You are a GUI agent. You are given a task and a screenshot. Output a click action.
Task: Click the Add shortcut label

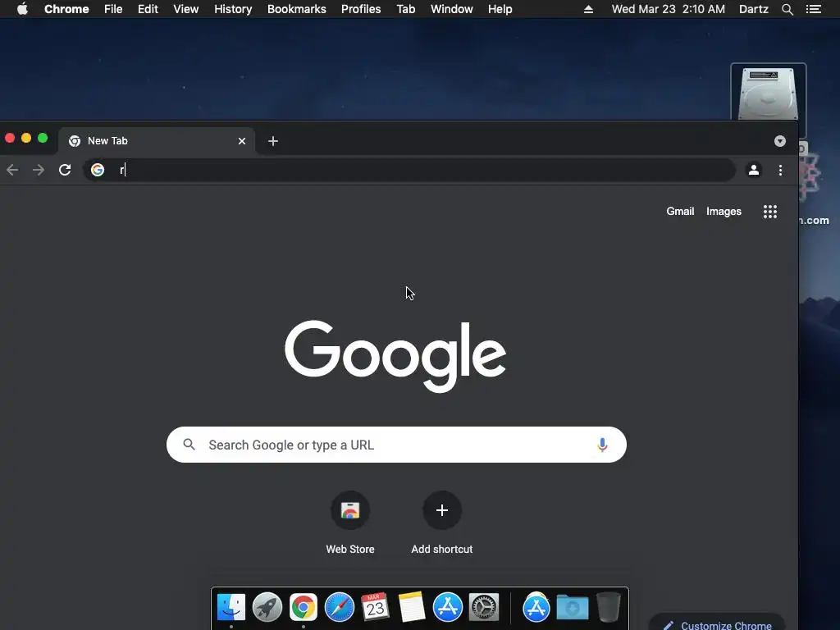[x=442, y=549]
